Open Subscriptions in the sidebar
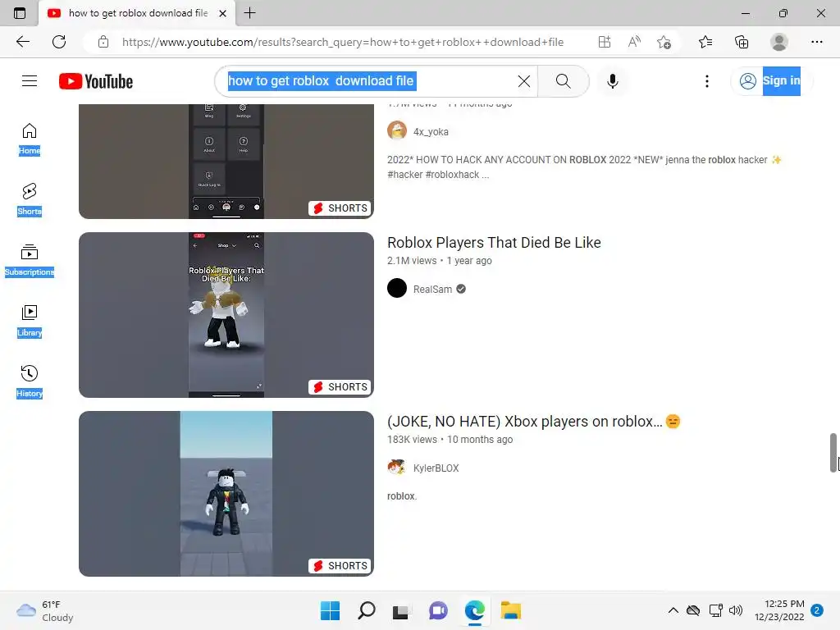Image resolution: width=840 pixels, height=630 pixels. pyautogui.click(x=30, y=260)
